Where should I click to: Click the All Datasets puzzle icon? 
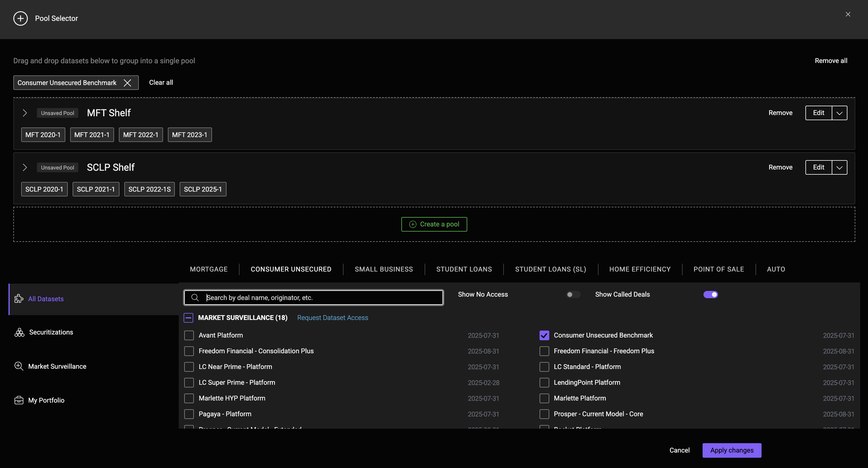pos(19,299)
